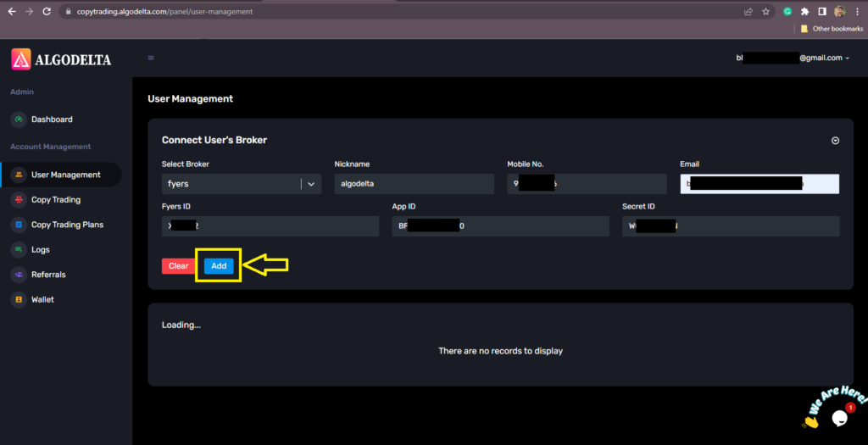The image size is (868, 445).
Task: Collapse the Connect User's Broker panel
Action: [835, 141]
